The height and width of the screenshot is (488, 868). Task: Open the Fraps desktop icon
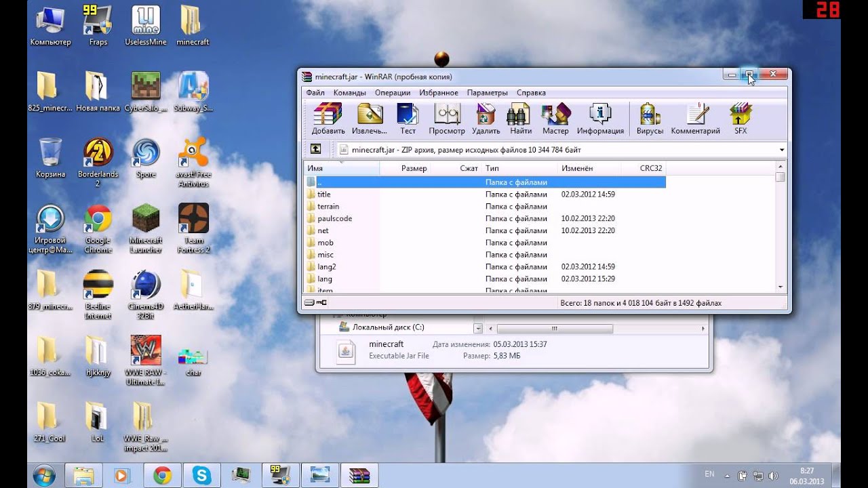tap(98, 26)
